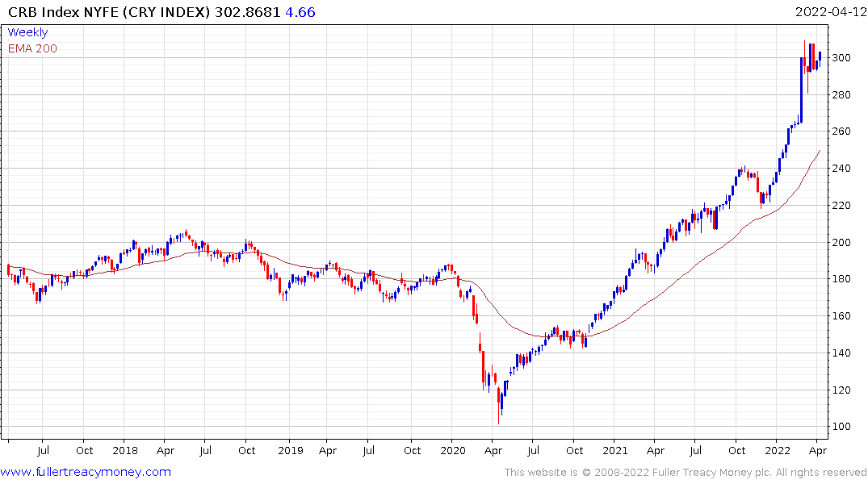Click the tall blue March 2022 breakout candle

801,90
